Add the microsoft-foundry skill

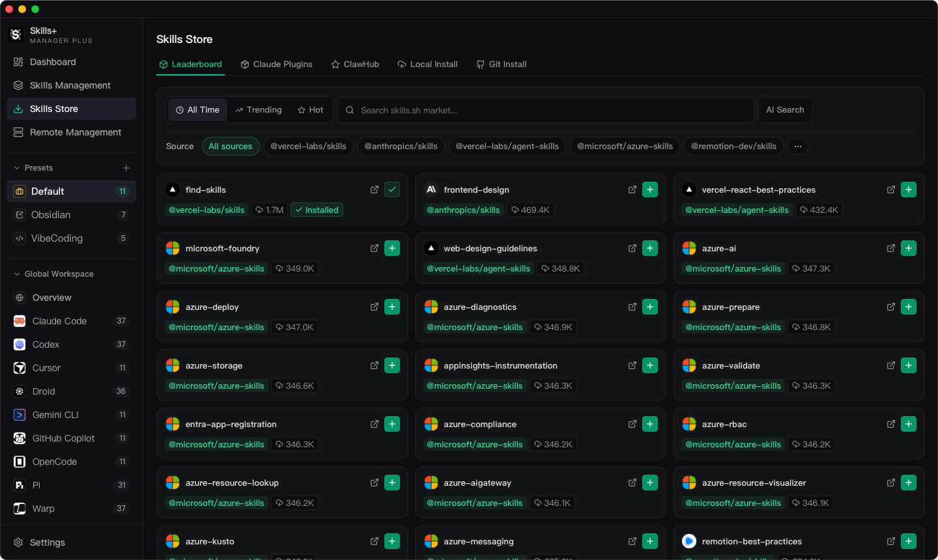coord(392,248)
